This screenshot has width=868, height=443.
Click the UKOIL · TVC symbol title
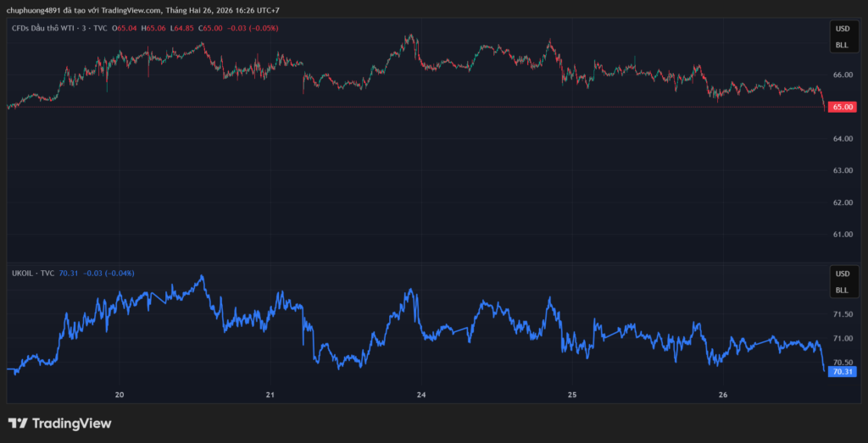tap(32, 273)
